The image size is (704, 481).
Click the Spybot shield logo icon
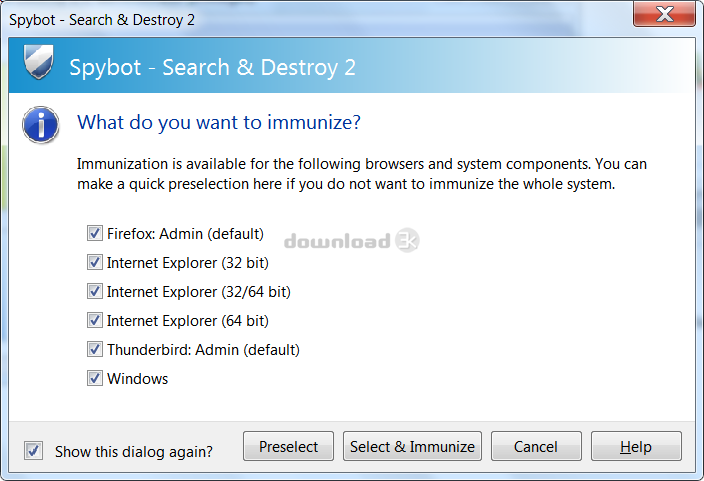(x=39, y=62)
